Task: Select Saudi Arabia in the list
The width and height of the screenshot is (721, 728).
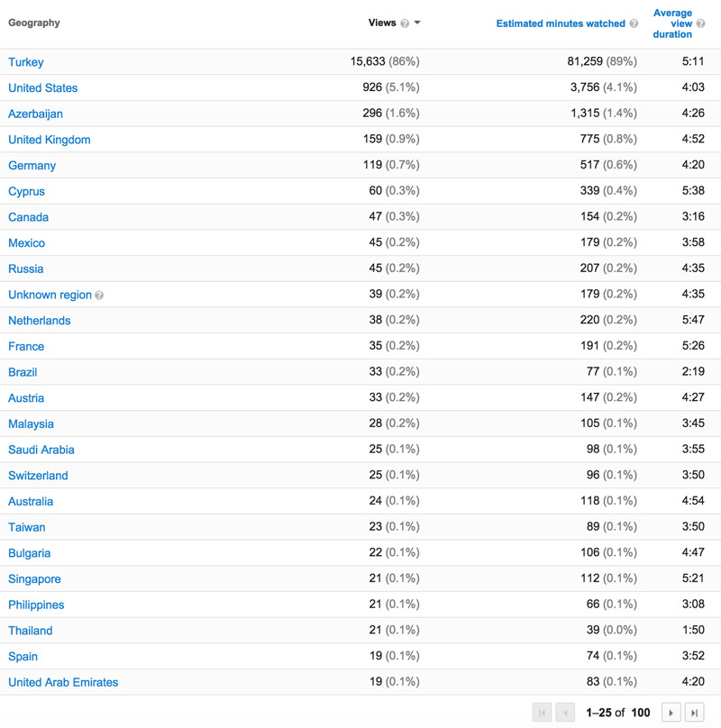Action: 41,450
